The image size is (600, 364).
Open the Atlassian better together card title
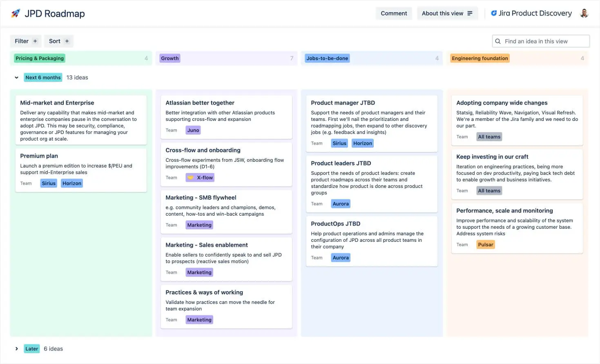pyautogui.click(x=200, y=103)
